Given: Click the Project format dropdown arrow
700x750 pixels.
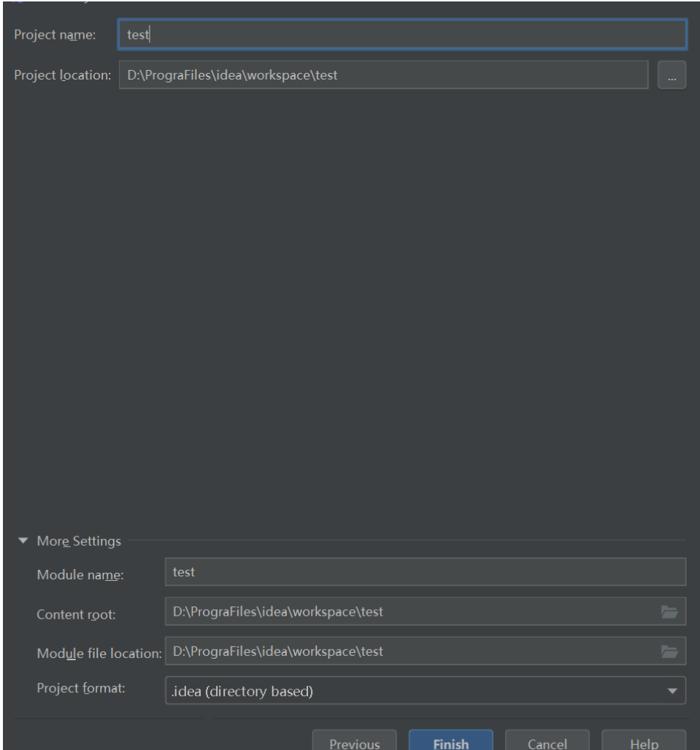Looking at the screenshot, I should 672,690.
